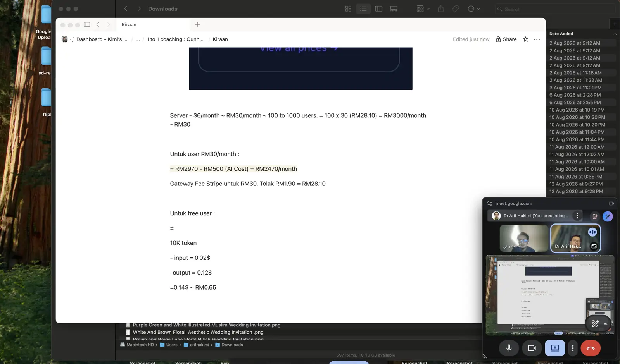This screenshot has width=620, height=364.
Task: Favorite the page with the star icon
Action: pos(525,39)
